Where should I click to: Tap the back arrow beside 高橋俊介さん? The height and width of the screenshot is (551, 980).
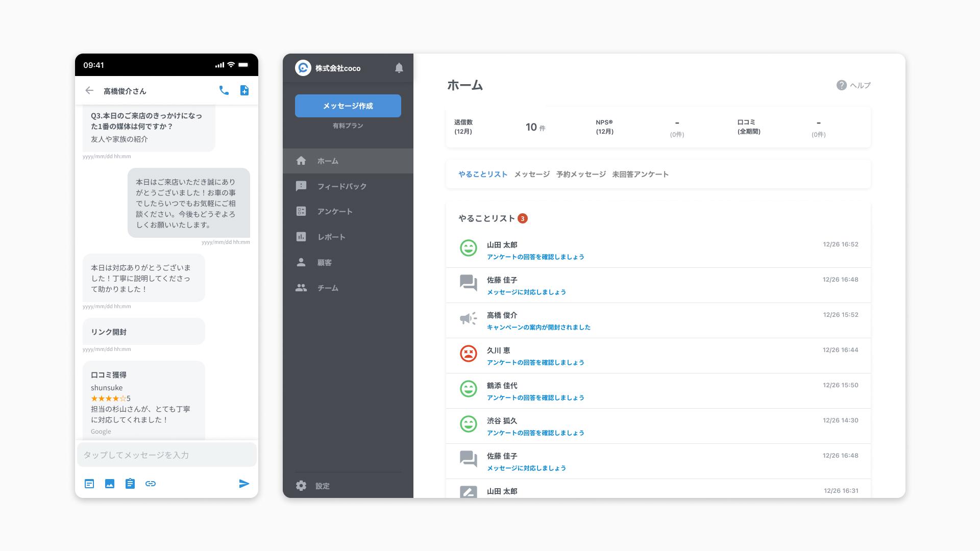(x=89, y=90)
